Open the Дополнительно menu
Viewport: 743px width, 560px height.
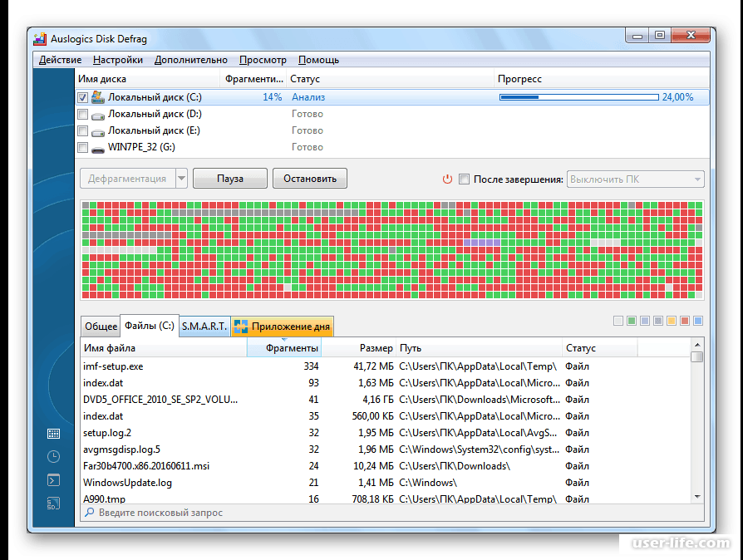[x=191, y=60]
